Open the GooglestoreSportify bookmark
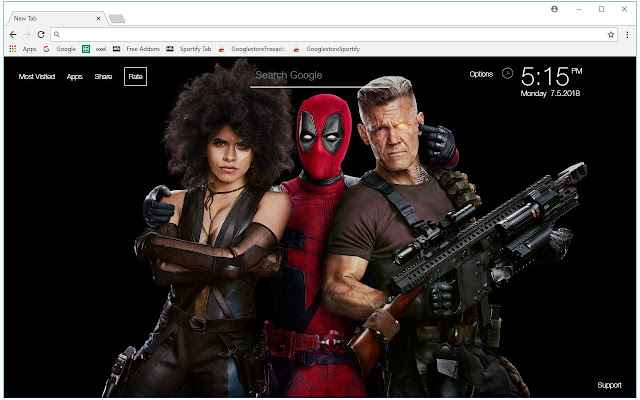This screenshot has height=400, width=640. 327,49
